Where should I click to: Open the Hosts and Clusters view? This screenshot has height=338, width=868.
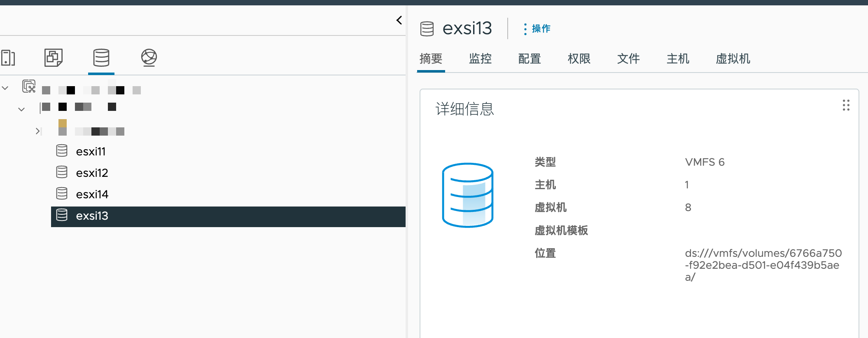(x=8, y=58)
